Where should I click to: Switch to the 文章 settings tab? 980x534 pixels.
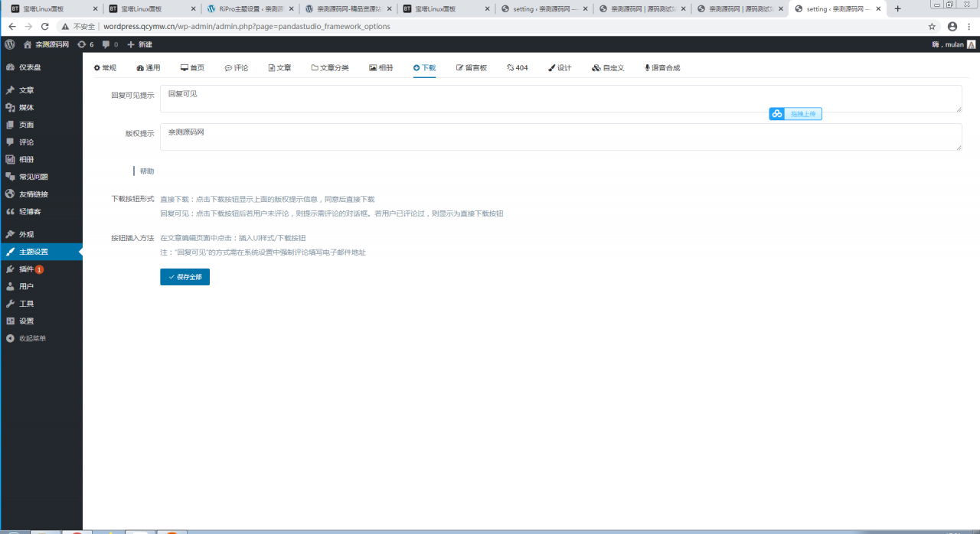tap(279, 68)
